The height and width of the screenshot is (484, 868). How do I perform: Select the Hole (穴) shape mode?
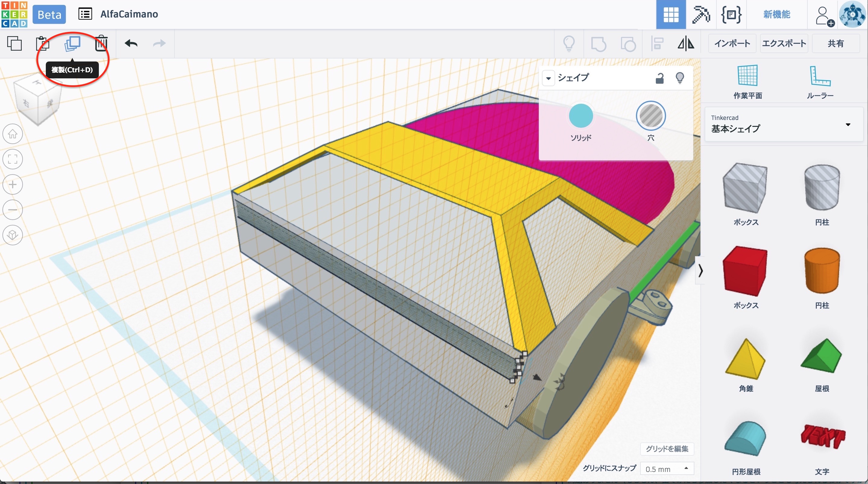pyautogui.click(x=651, y=116)
